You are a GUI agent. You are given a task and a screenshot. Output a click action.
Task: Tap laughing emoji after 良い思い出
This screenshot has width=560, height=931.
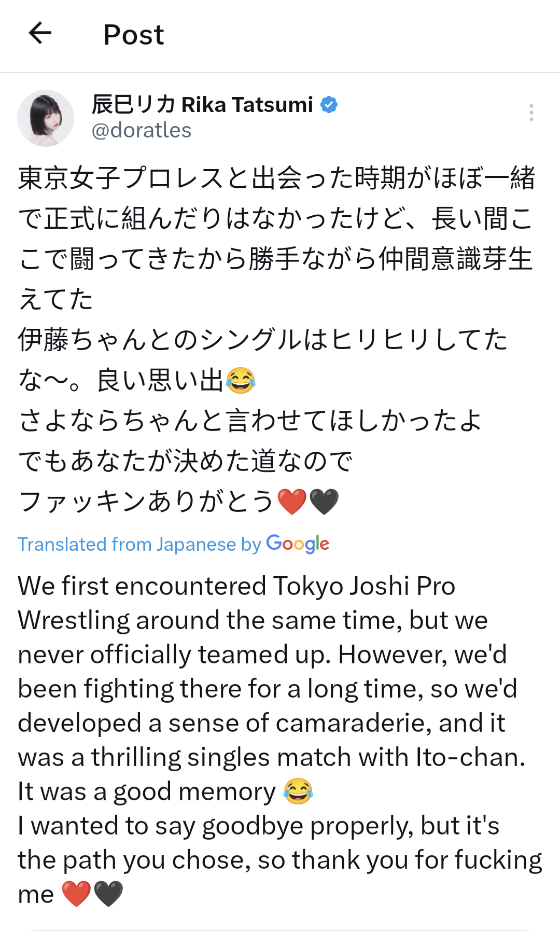(241, 380)
